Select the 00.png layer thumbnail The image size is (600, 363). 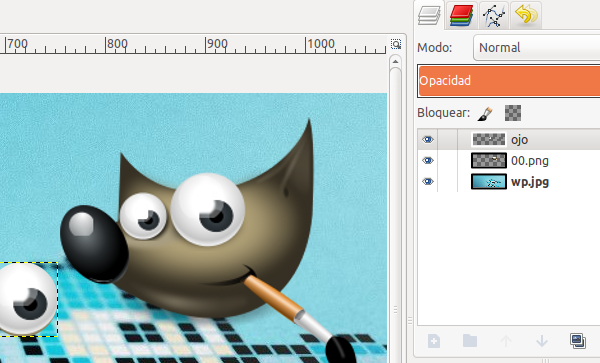(489, 161)
